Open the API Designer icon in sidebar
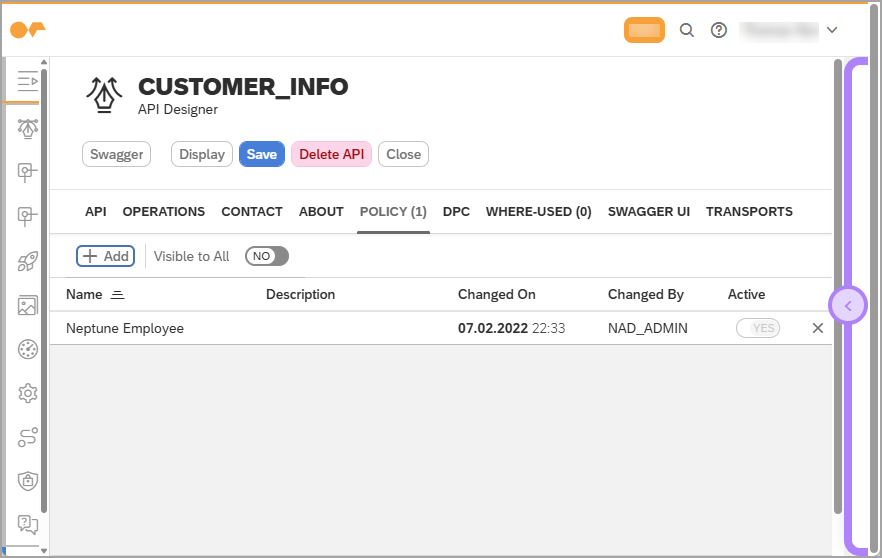The height and width of the screenshot is (558, 882). (x=28, y=129)
